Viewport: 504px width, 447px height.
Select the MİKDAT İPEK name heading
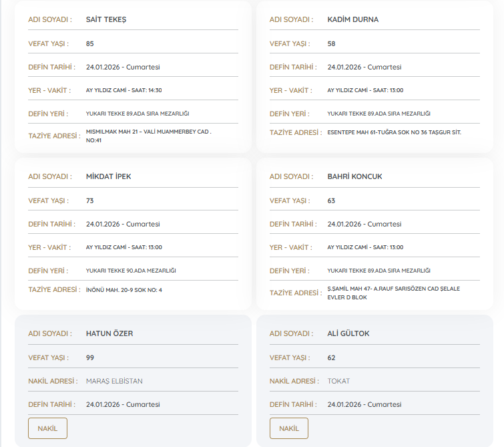pos(108,176)
